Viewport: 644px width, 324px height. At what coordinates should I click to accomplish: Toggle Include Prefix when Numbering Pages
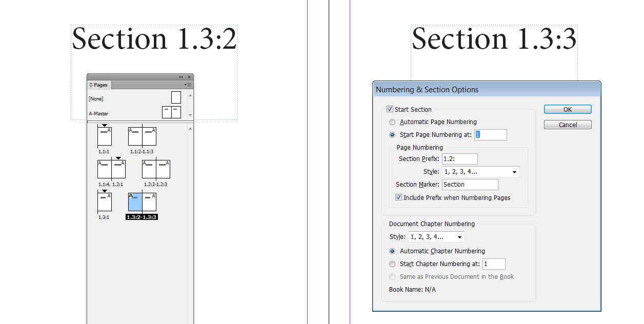[x=398, y=197]
